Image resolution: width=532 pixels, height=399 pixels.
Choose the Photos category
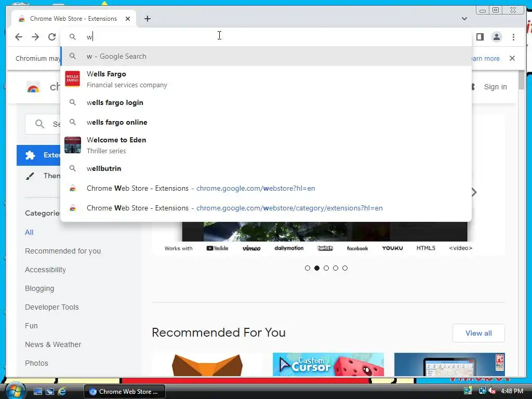(36, 363)
